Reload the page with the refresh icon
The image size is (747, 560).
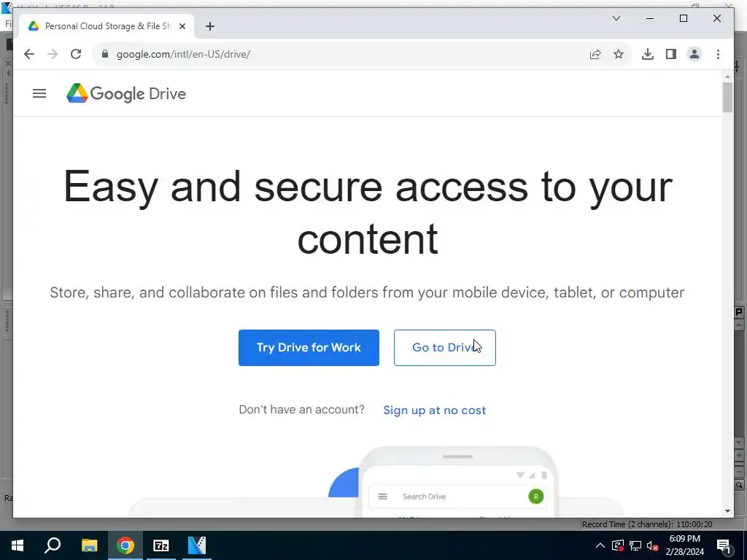click(76, 54)
